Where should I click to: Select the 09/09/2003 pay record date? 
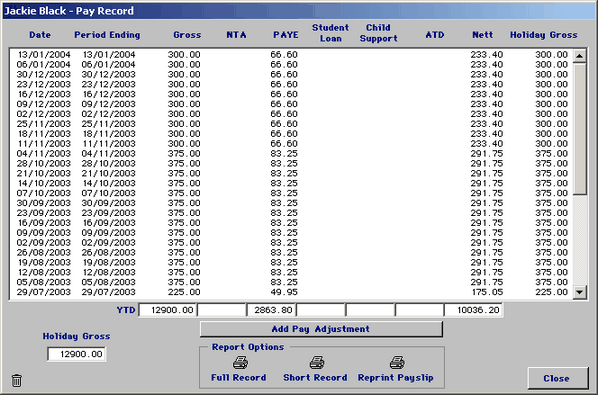click(x=44, y=233)
